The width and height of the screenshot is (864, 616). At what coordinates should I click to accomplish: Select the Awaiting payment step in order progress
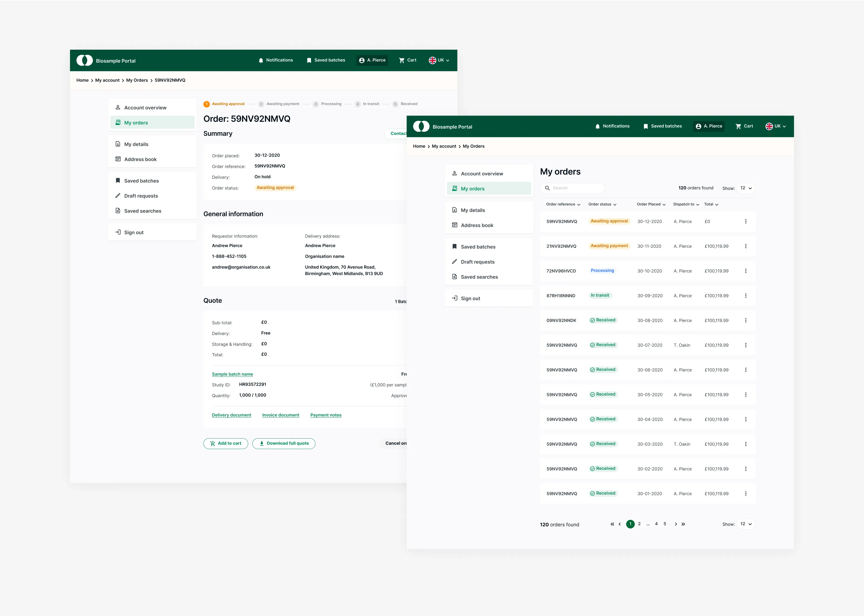coord(283,104)
